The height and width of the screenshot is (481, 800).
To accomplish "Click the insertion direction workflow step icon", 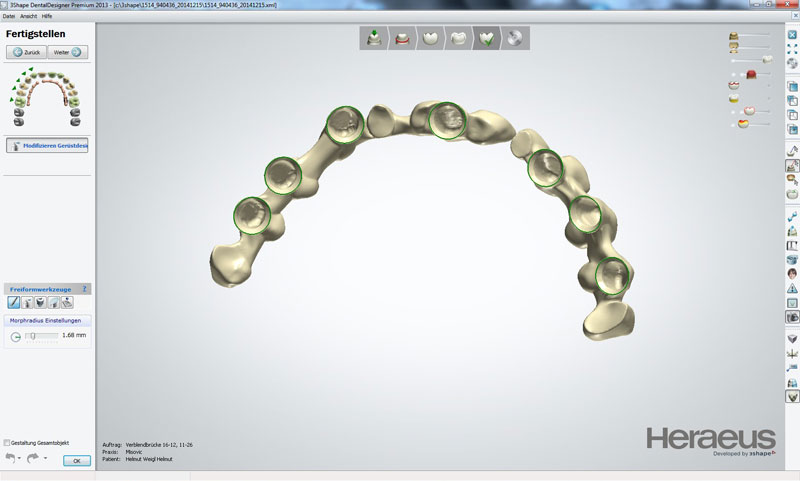I will click(x=374, y=39).
